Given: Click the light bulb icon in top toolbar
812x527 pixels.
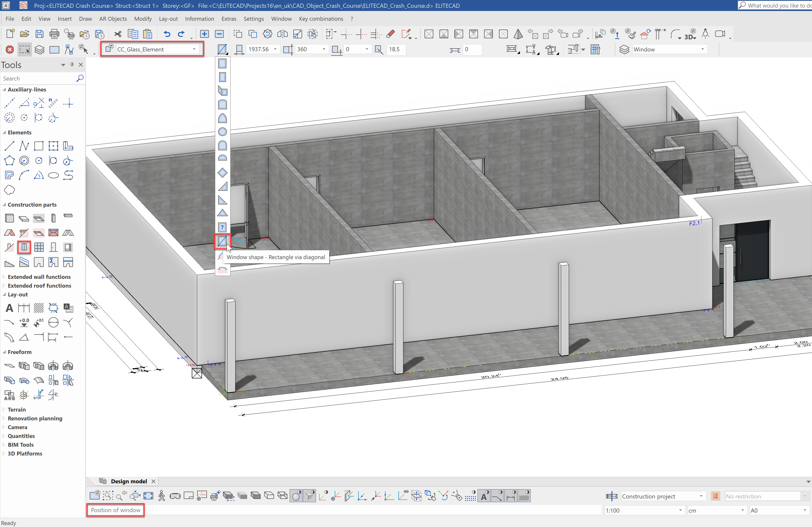Looking at the screenshot, I should (x=705, y=34).
